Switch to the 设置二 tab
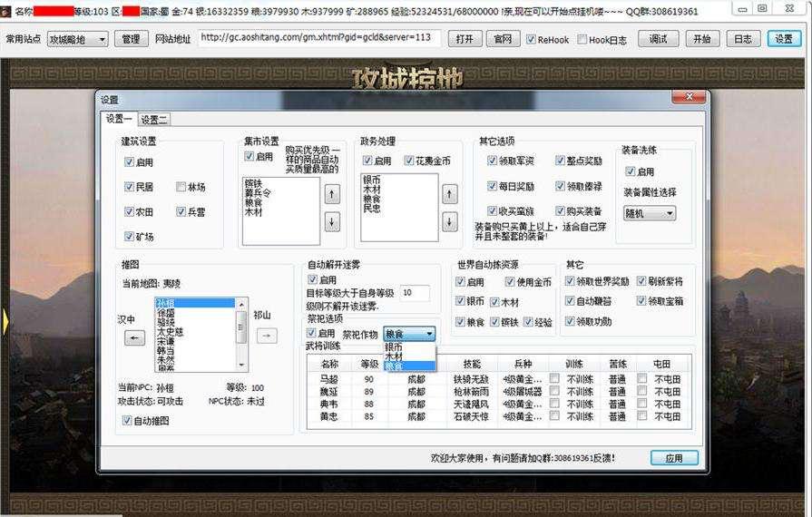This screenshot has height=517, width=812. point(154,119)
